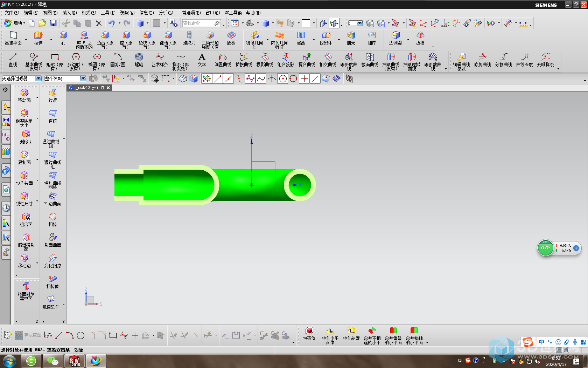Select the 边倒圆 edge blend tool

395,38
